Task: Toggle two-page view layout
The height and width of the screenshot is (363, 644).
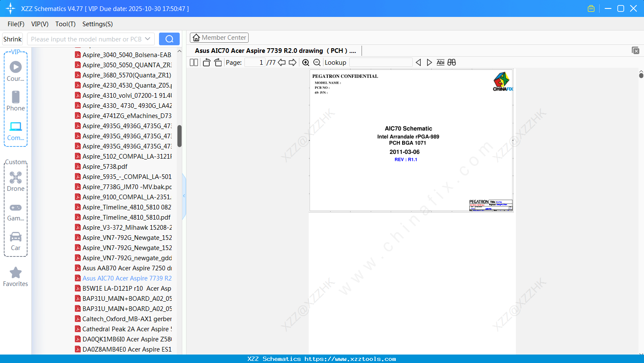Action: tap(194, 63)
